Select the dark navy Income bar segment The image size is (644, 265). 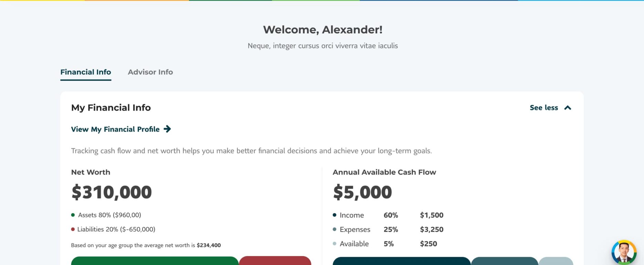[401, 261]
